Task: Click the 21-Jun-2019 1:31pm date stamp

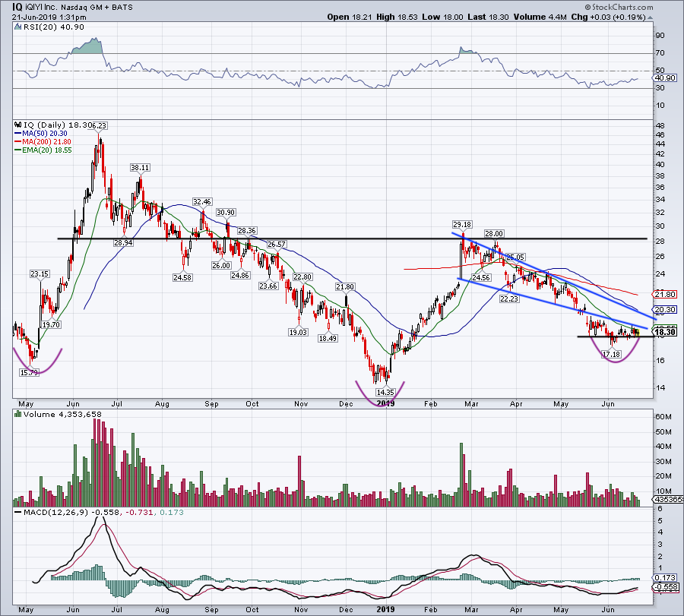Action: pos(49,17)
